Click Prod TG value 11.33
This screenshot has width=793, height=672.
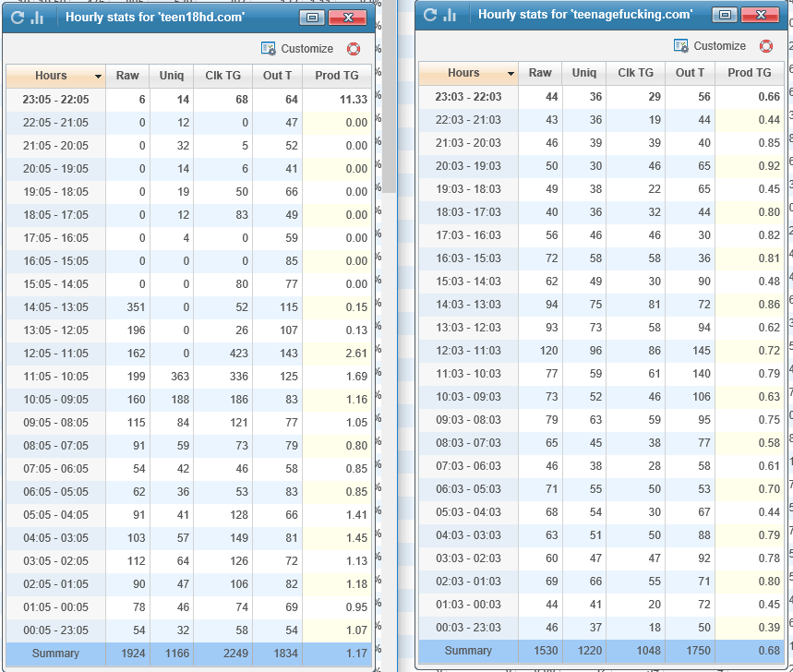tap(353, 100)
